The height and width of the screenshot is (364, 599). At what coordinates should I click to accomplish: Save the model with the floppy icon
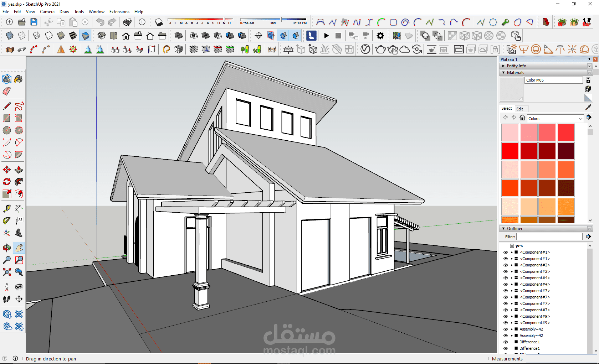pos(34,22)
